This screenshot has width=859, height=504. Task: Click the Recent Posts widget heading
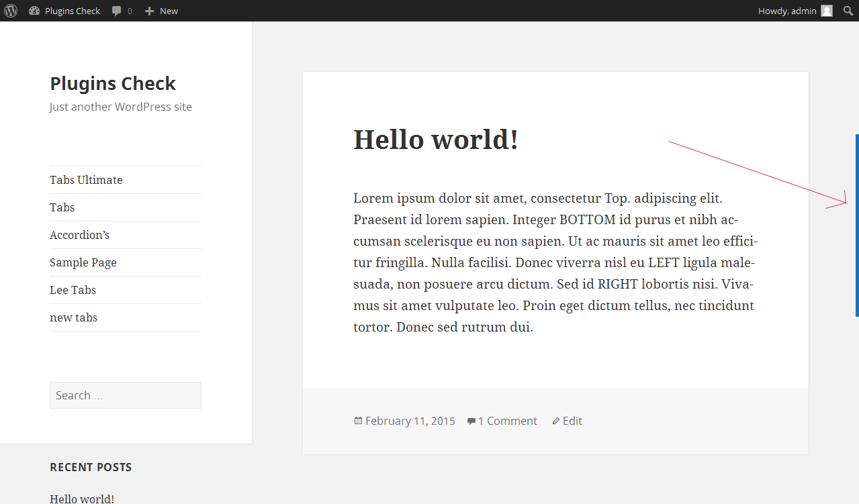coord(91,467)
